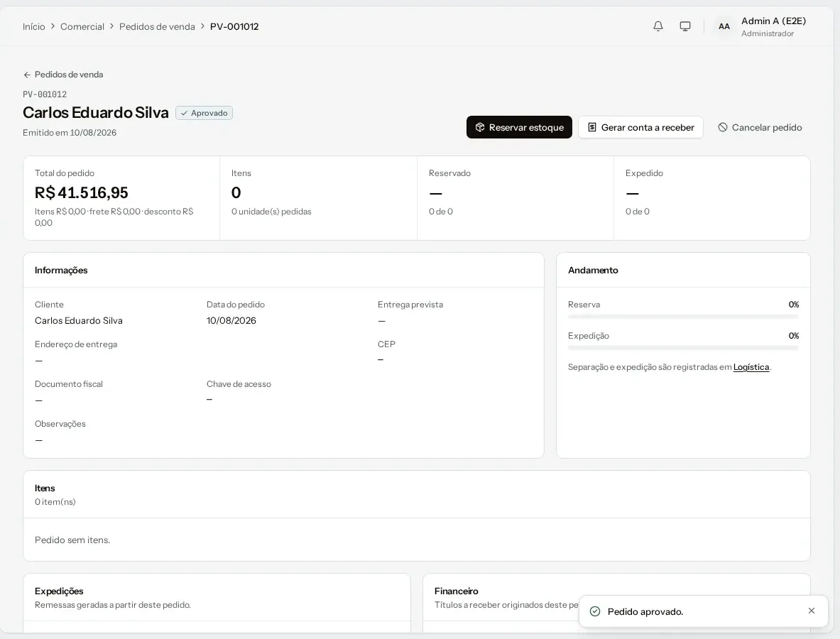Open the AA user avatar
840x639 pixels.
pos(724,26)
